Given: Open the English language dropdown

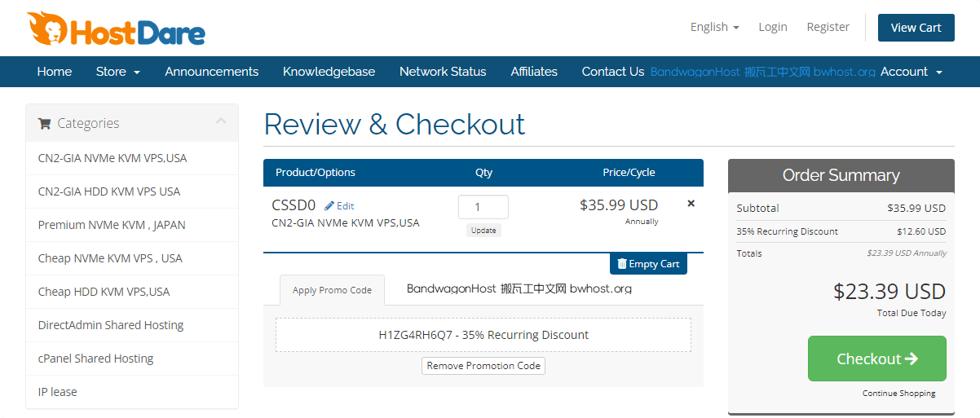Looking at the screenshot, I should coord(714,27).
